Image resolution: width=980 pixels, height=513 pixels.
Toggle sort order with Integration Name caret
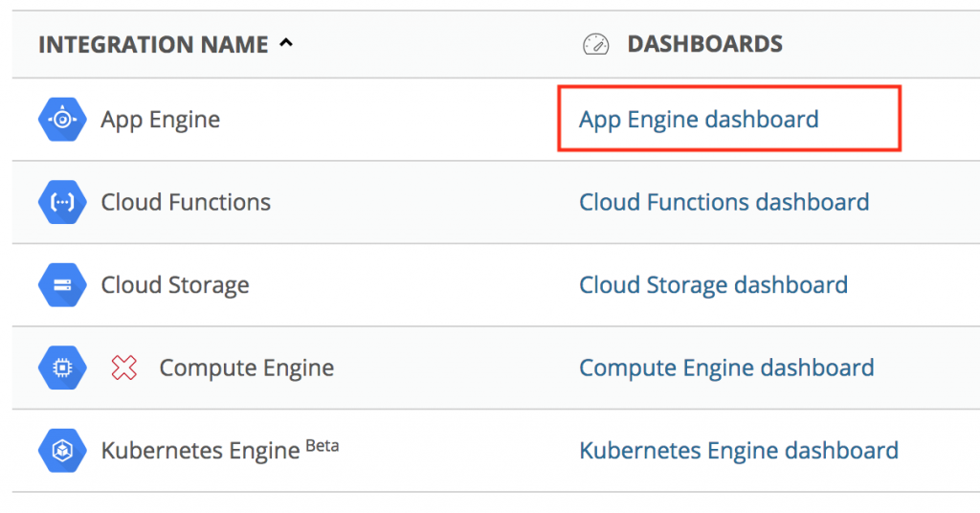285,43
